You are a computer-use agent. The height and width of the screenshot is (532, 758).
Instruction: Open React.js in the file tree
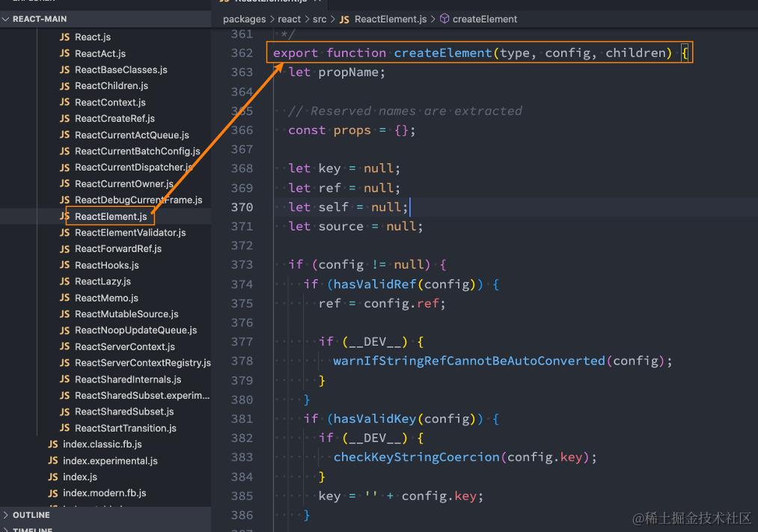[x=92, y=37]
